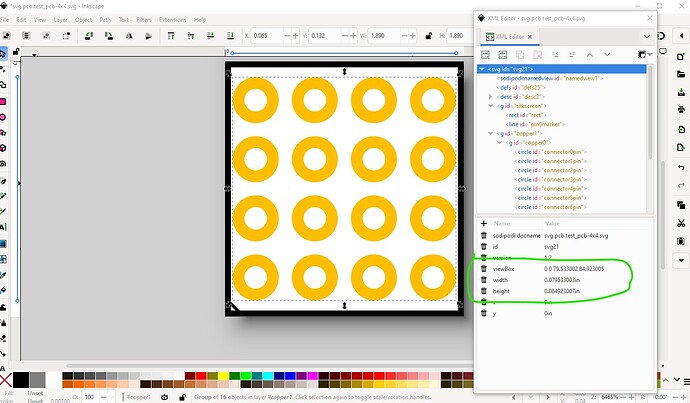Image resolution: width=690 pixels, height=403 pixels.
Task: Increment the W width value
Action: pos(412,36)
